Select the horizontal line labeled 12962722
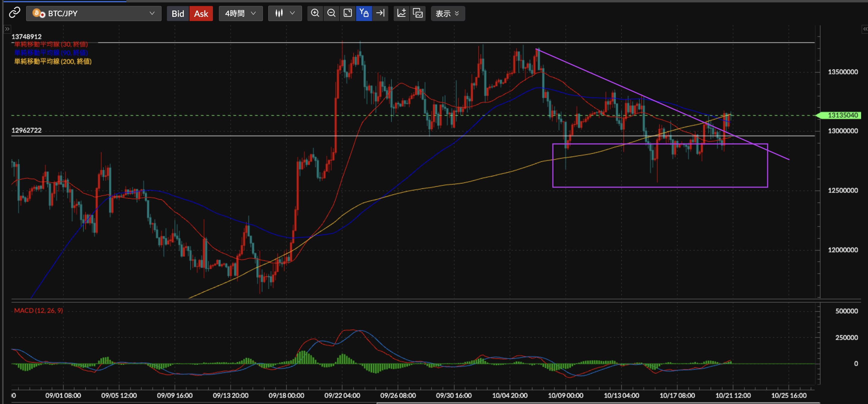The image size is (868, 404). [x=413, y=136]
